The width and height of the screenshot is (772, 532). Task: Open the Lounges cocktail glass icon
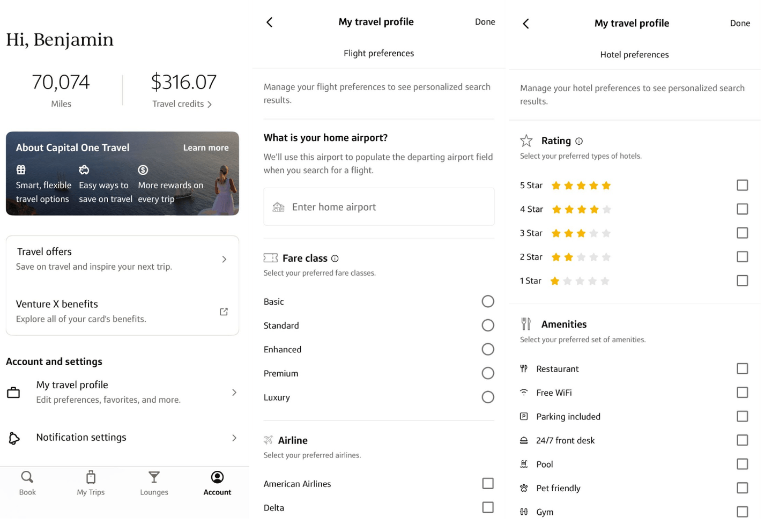(154, 477)
